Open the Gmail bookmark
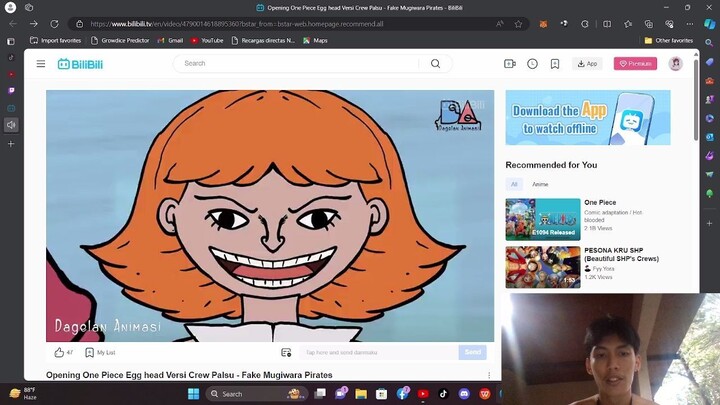The image size is (720, 405). pos(170,40)
